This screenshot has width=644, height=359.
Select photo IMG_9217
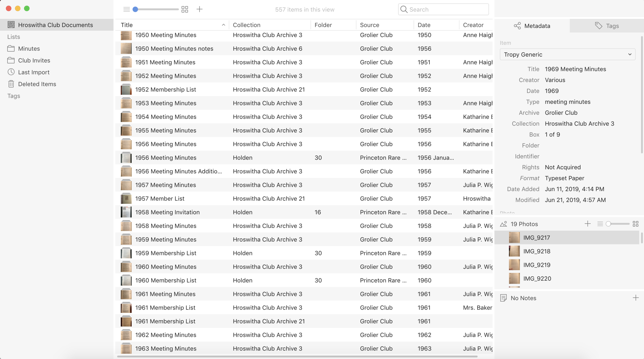(567, 238)
